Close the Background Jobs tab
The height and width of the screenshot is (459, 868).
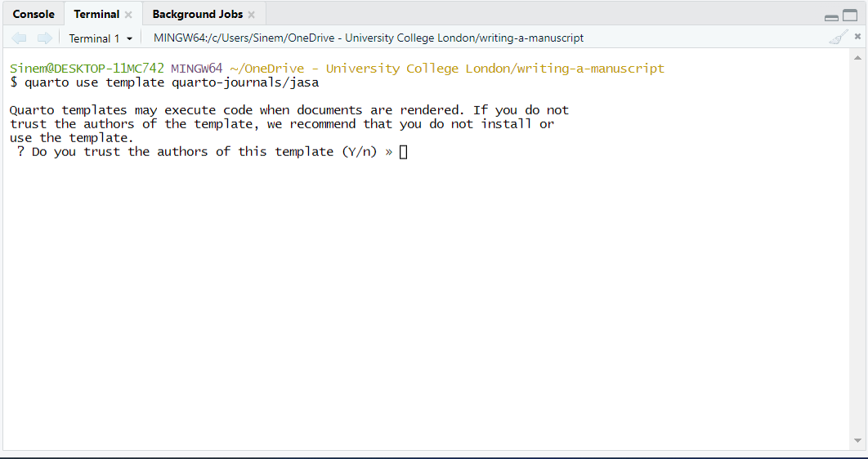click(x=252, y=15)
